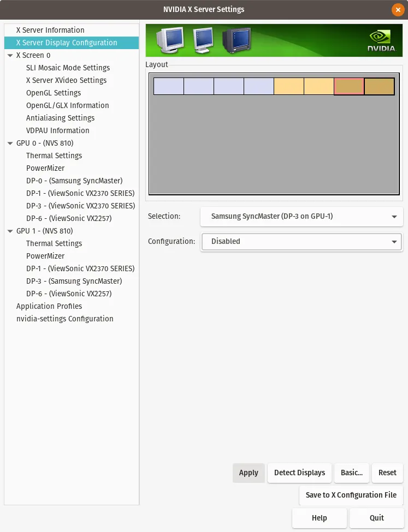
Task: Click Detect Displays
Action: [x=300, y=473]
